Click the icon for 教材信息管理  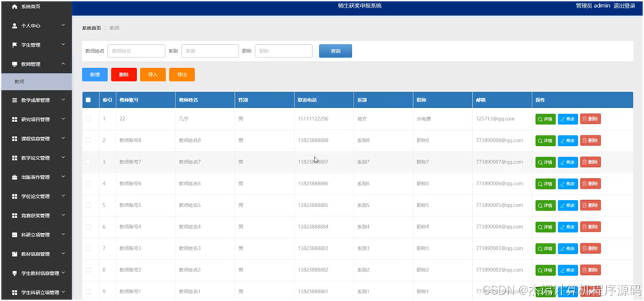tap(14, 254)
